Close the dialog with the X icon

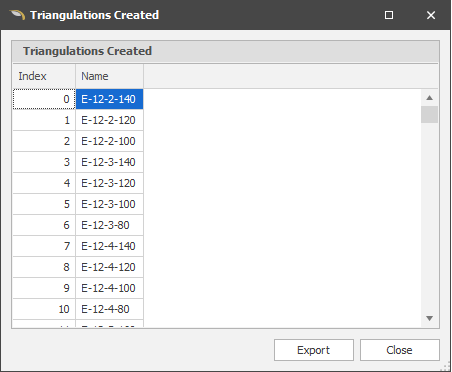[x=431, y=15]
